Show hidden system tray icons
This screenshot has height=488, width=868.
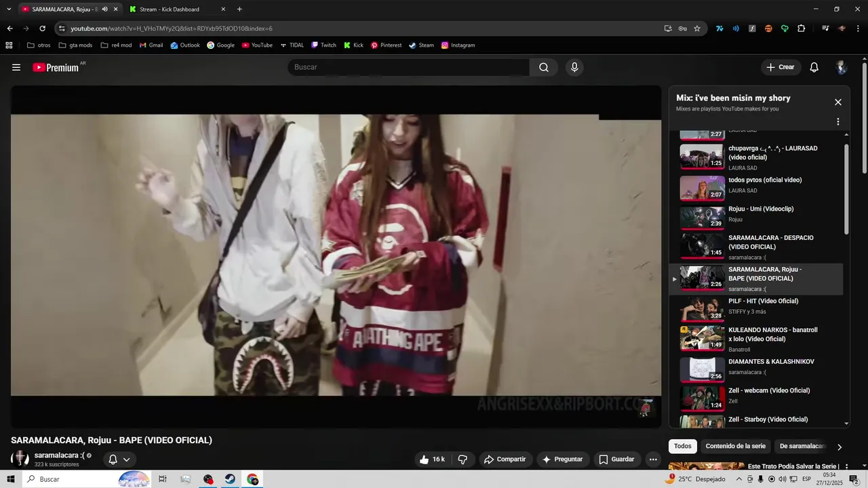738,479
